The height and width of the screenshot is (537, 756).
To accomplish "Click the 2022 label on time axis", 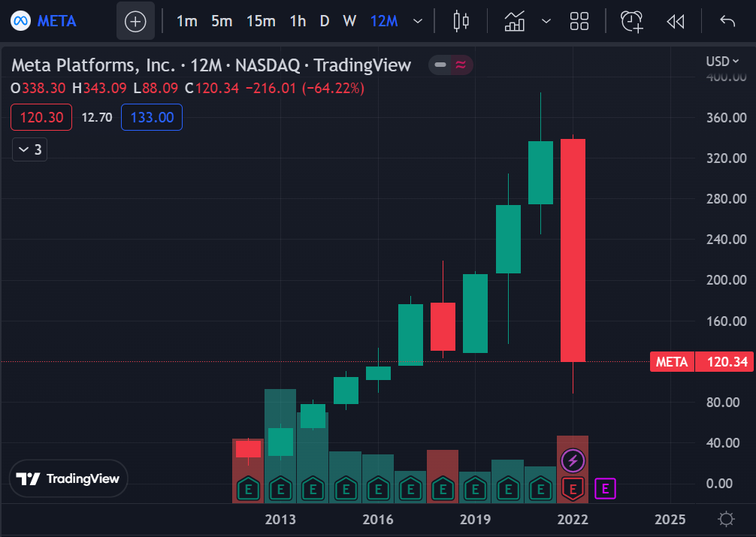I will (573, 520).
